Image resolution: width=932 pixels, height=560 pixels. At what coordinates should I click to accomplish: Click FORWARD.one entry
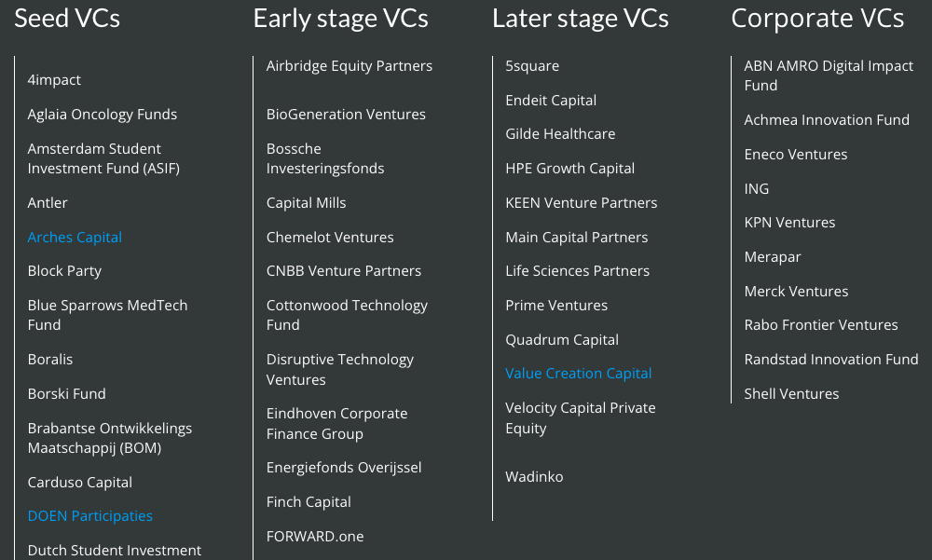(x=315, y=536)
